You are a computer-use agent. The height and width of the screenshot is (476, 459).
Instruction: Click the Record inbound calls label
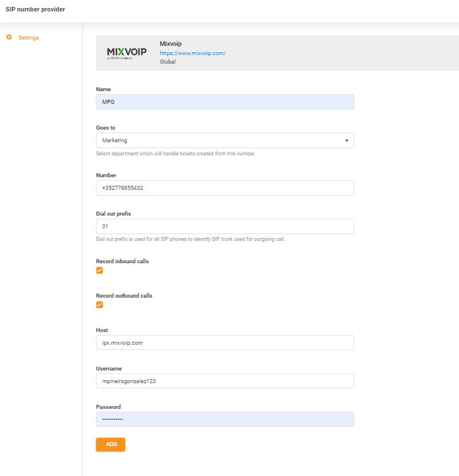[x=122, y=262]
